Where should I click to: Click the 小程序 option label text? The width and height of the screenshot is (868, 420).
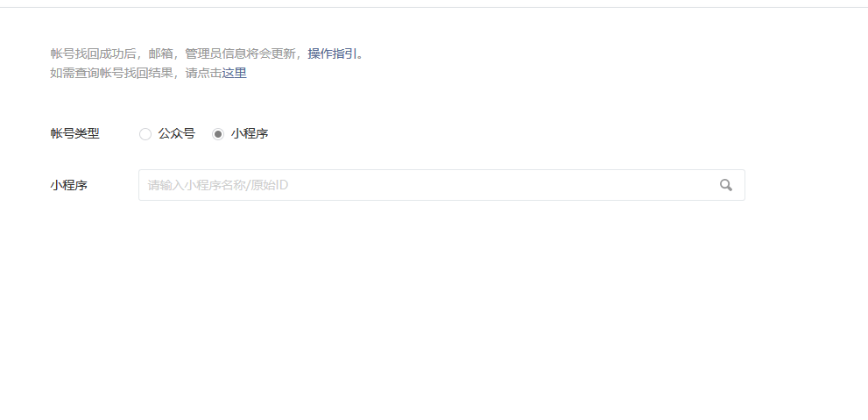(250, 133)
